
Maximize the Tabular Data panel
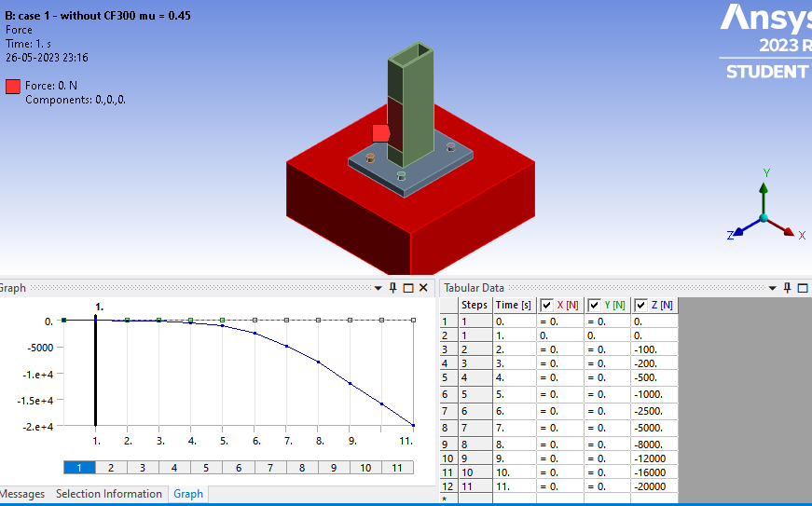pos(803,288)
